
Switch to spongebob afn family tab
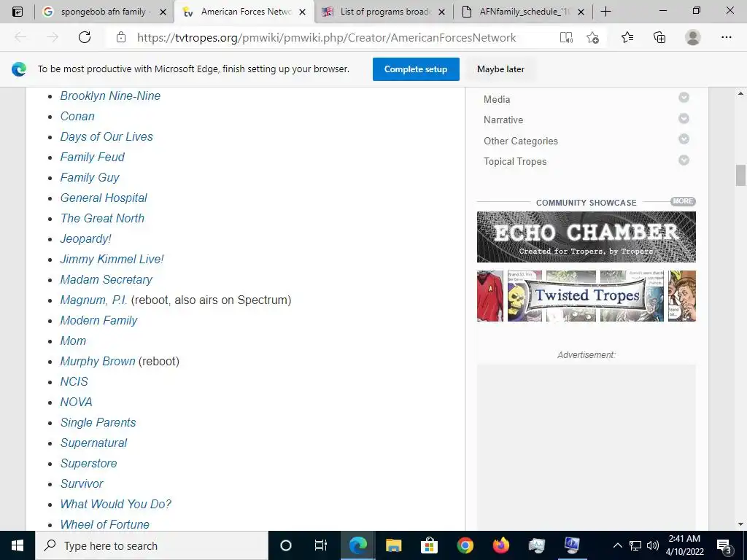point(104,12)
